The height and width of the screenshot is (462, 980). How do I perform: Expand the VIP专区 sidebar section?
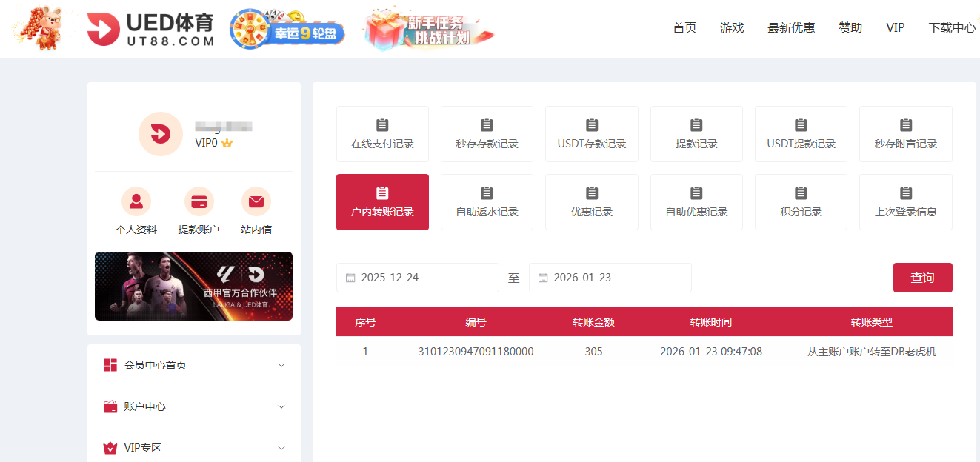point(281,448)
